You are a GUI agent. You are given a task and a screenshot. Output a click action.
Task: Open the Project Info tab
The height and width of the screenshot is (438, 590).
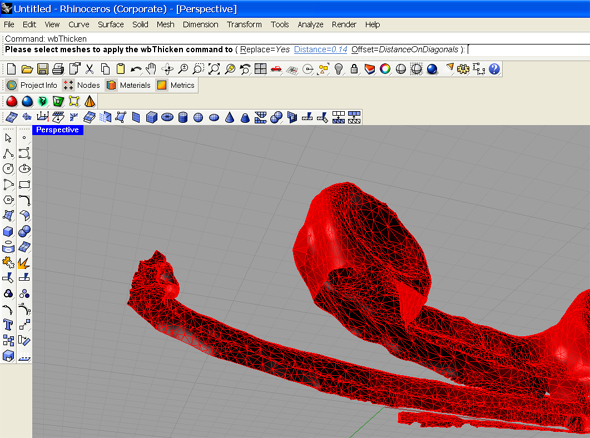point(32,85)
